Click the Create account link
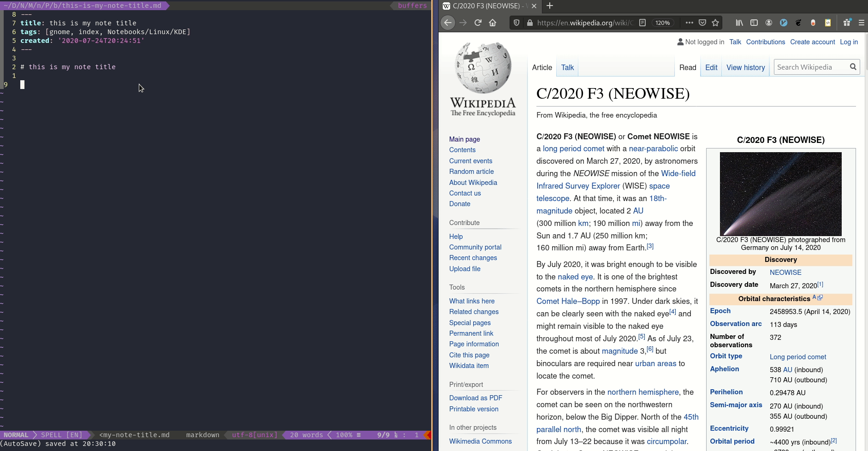This screenshot has height=451, width=868. pos(812,42)
